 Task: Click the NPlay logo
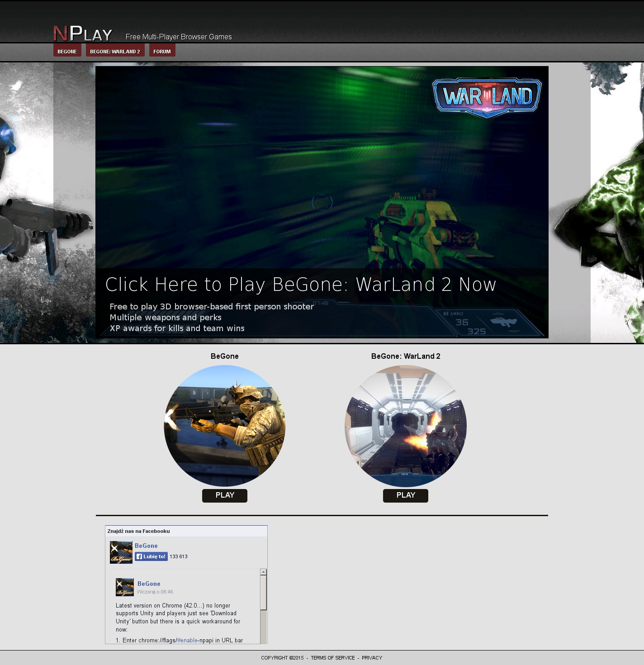(83, 33)
